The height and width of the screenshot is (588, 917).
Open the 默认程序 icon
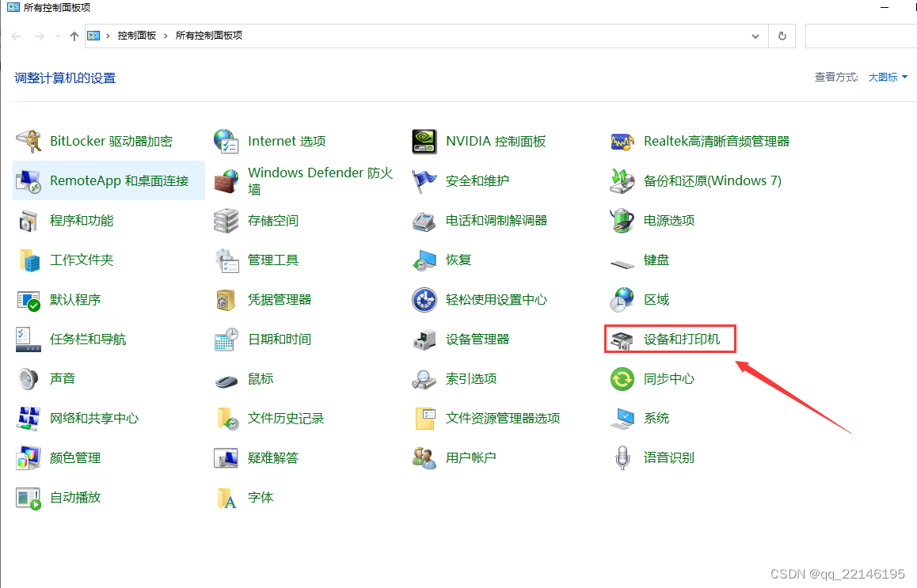click(28, 300)
